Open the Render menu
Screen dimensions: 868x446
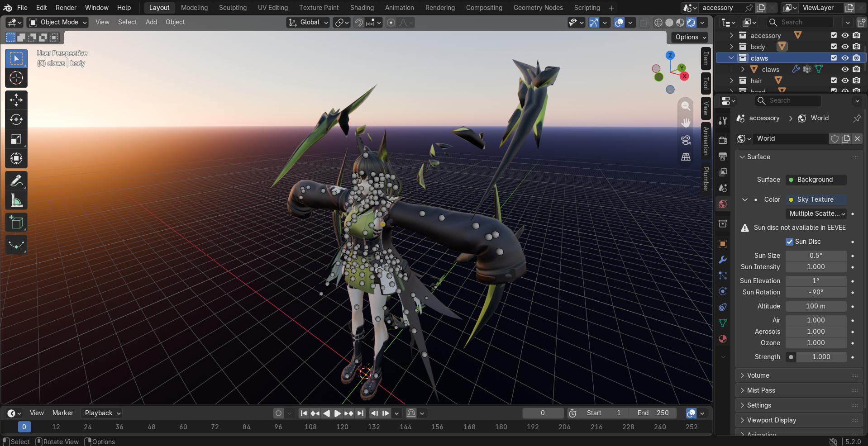[x=66, y=8]
